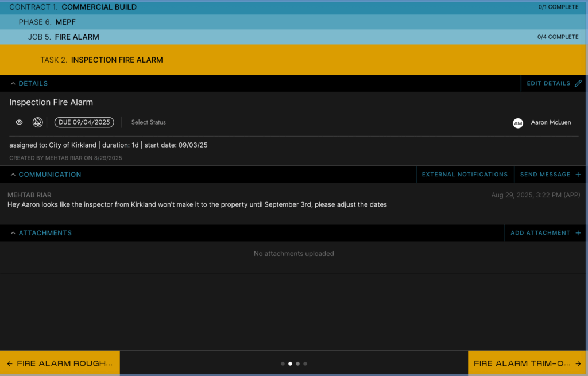Image resolution: width=588 pixels, height=376 pixels.
Task: Collapse the Details section chevron
Action: pyautogui.click(x=13, y=83)
